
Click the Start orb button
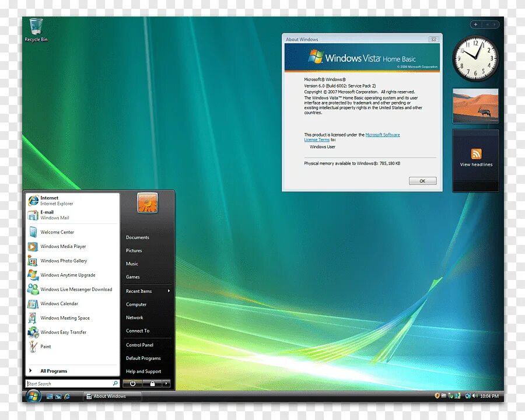click(33, 396)
